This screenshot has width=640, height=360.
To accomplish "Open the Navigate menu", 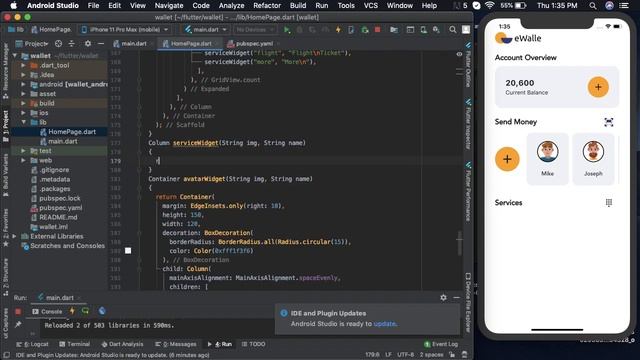I will (x=169, y=6).
